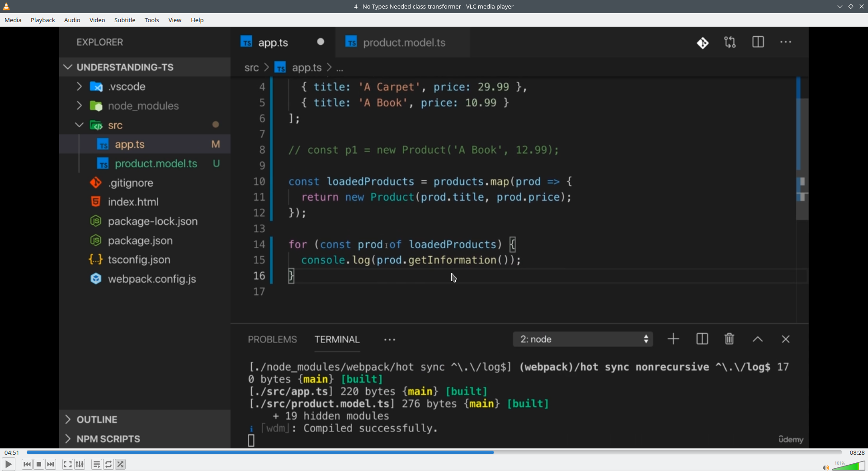868x471 pixels.
Task: Click the git source control diamond icon
Action: point(703,43)
